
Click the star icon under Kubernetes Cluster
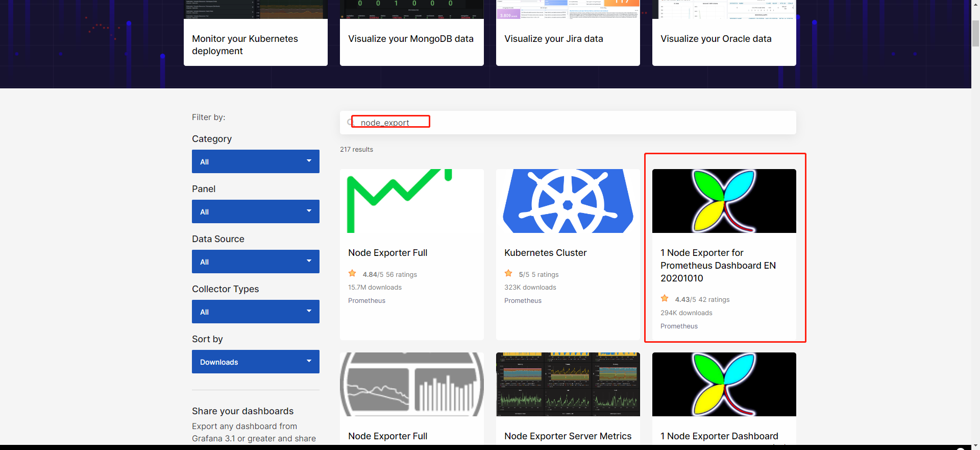click(x=508, y=273)
